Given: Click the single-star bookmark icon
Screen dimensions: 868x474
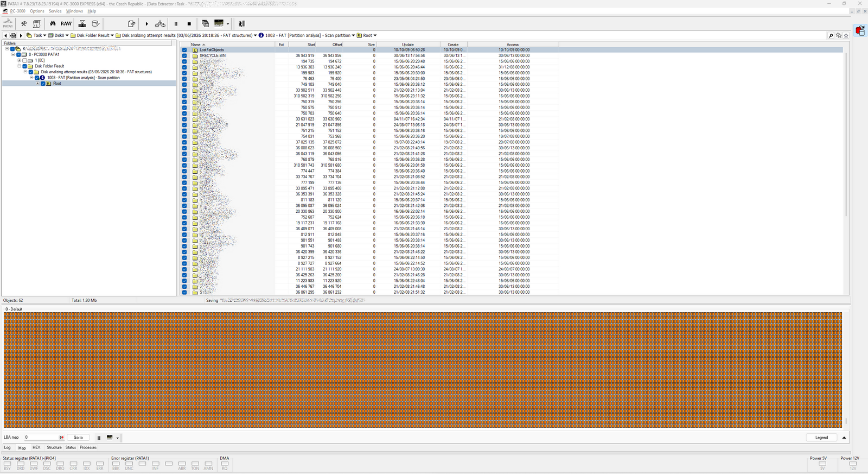Looking at the screenshot, I should (846, 35).
